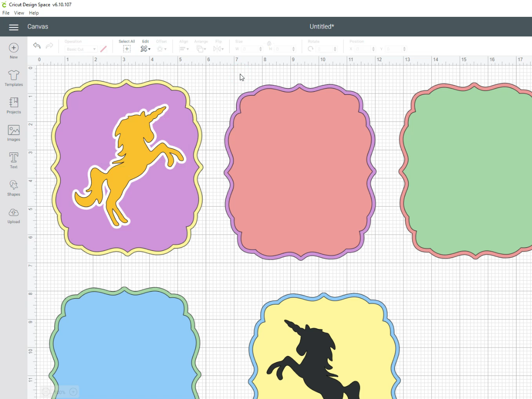Click the New project icon

click(14, 48)
